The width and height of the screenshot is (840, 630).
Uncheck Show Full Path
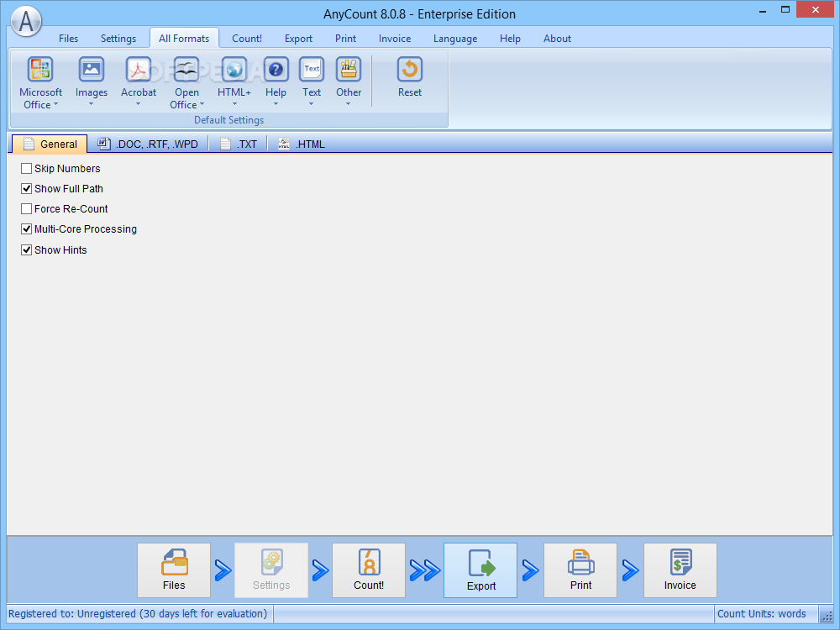click(26, 188)
